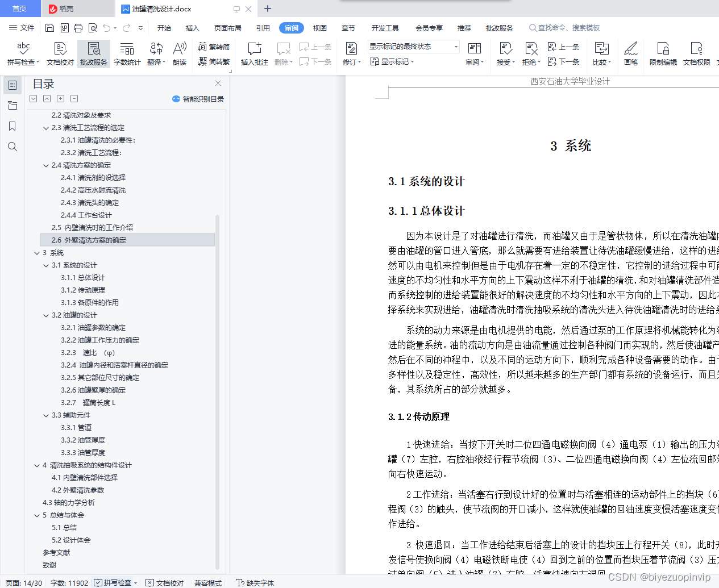Switch to the 页面布局 ribbon tab
Screen dimensions: 719x588
(228, 28)
